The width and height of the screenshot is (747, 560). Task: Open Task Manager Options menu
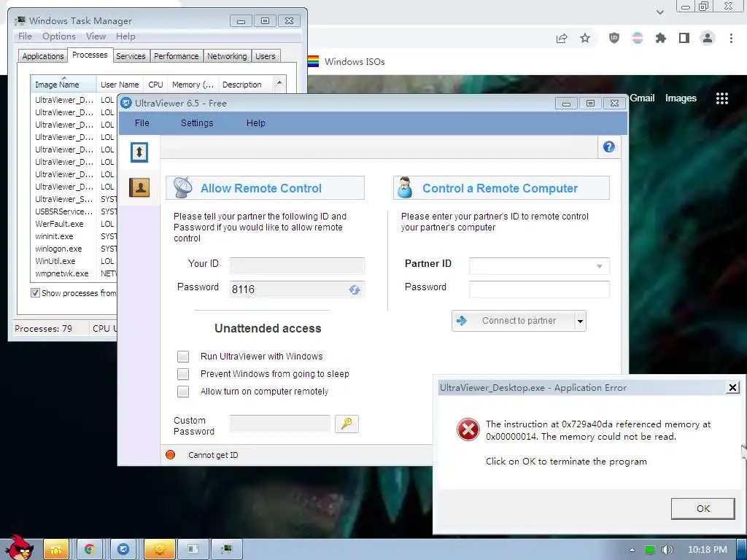(59, 36)
